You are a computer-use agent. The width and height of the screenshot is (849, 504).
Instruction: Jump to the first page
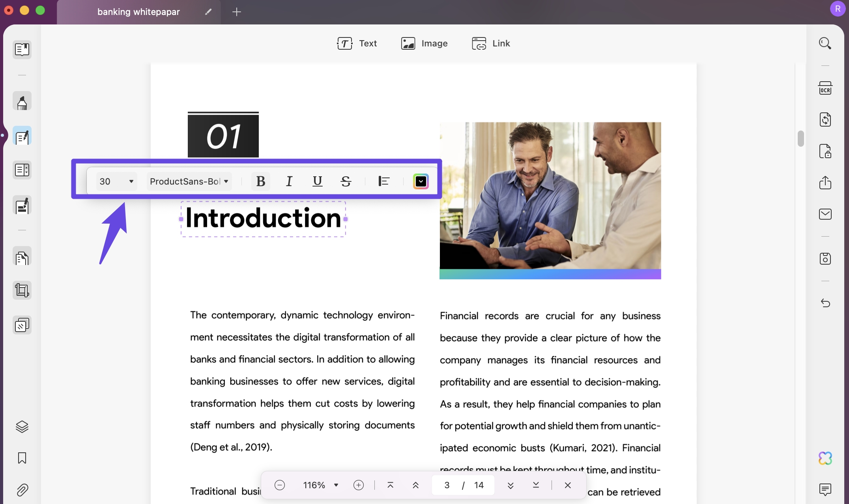coord(390,485)
